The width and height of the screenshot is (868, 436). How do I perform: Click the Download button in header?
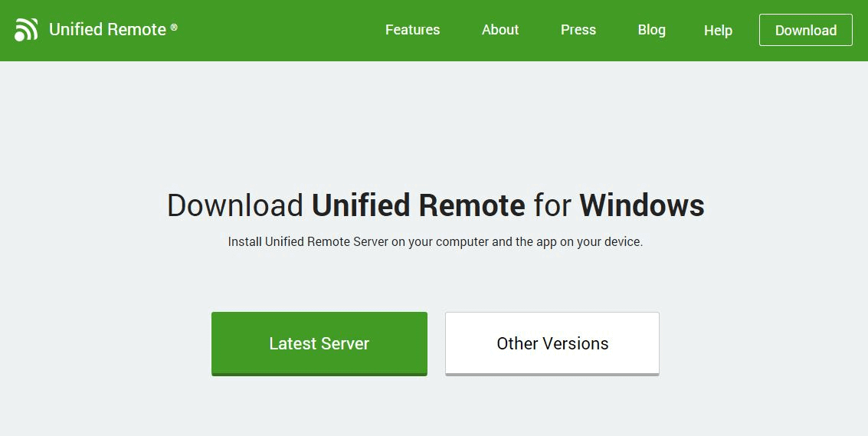pyautogui.click(x=805, y=30)
